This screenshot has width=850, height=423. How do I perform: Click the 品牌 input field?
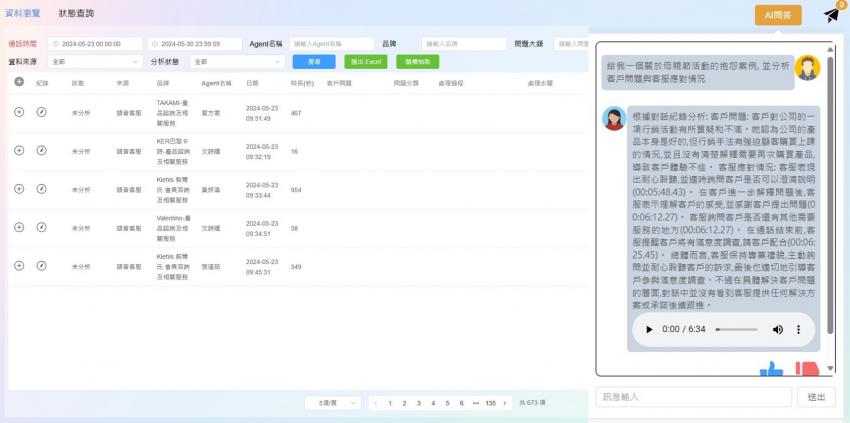[x=464, y=44]
